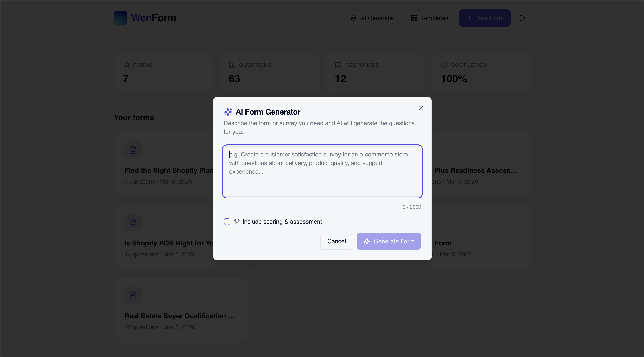Click the file icon on Find the Right Shopify Plan card
This screenshot has width=644, height=357.
point(133,150)
